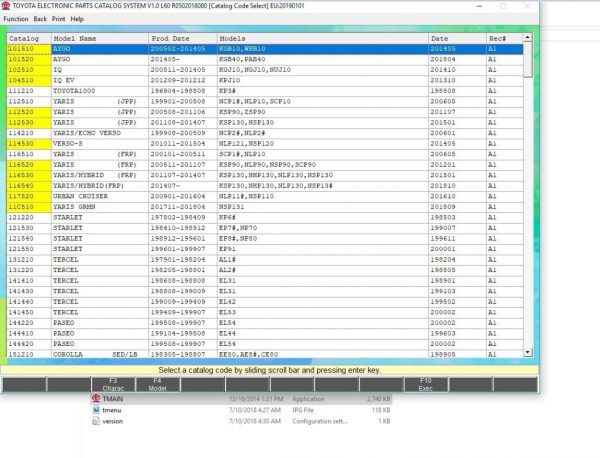Select catalog code 131210 TERCEL
The image size is (600, 458).
[29, 259]
